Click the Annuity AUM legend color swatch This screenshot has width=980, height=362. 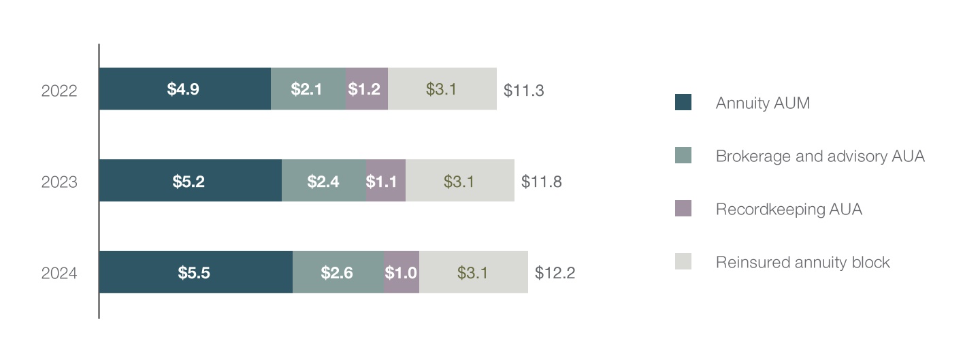(x=683, y=103)
